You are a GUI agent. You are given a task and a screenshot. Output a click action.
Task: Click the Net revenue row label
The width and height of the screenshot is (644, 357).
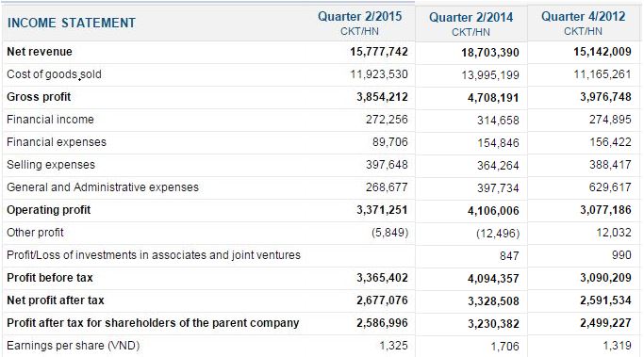pos(40,52)
